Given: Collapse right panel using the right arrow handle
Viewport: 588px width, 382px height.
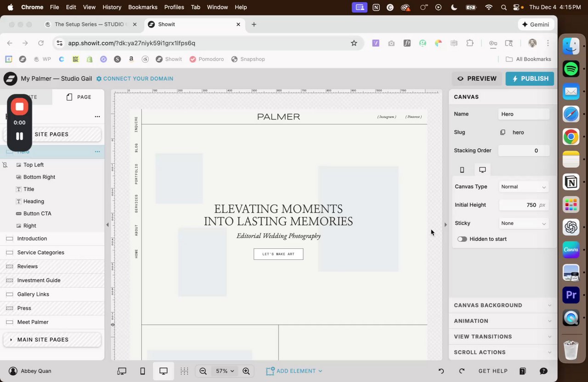Looking at the screenshot, I should pyautogui.click(x=445, y=225).
